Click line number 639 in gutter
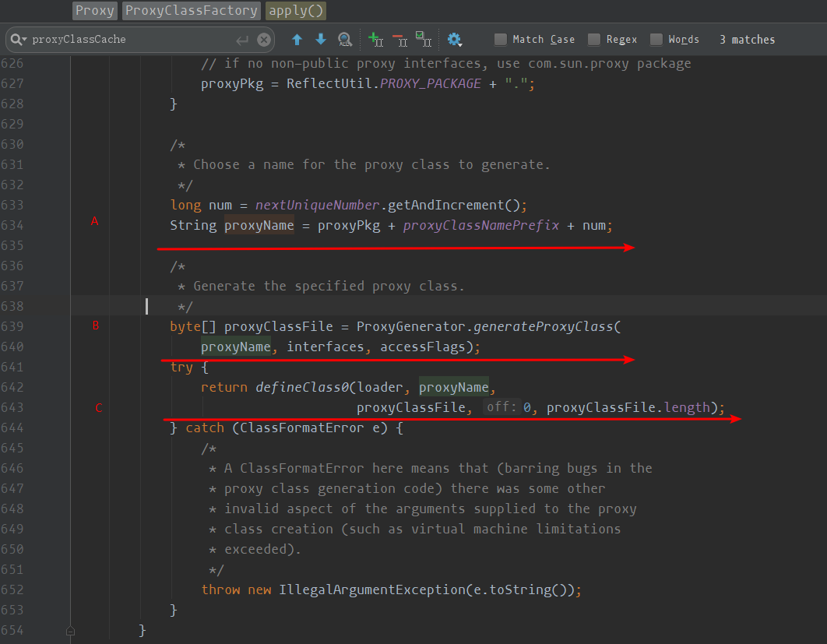This screenshot has height=644, width=827. point(12,326)
